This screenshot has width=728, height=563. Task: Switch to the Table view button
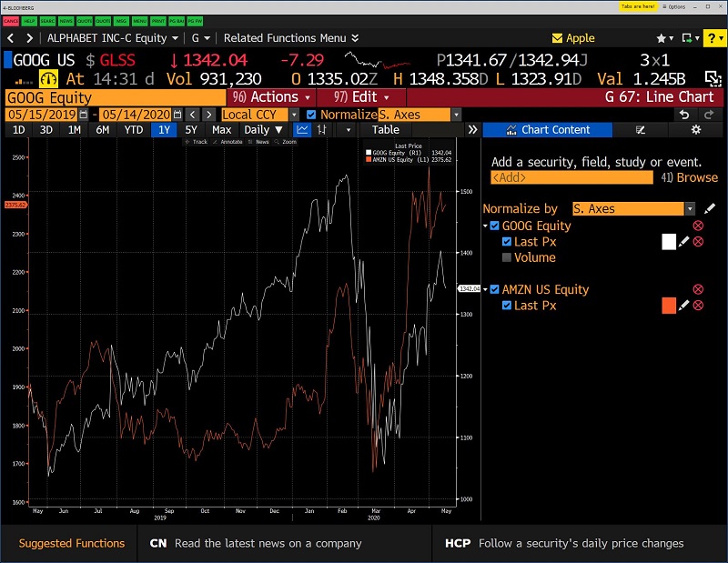coord(385,130)
